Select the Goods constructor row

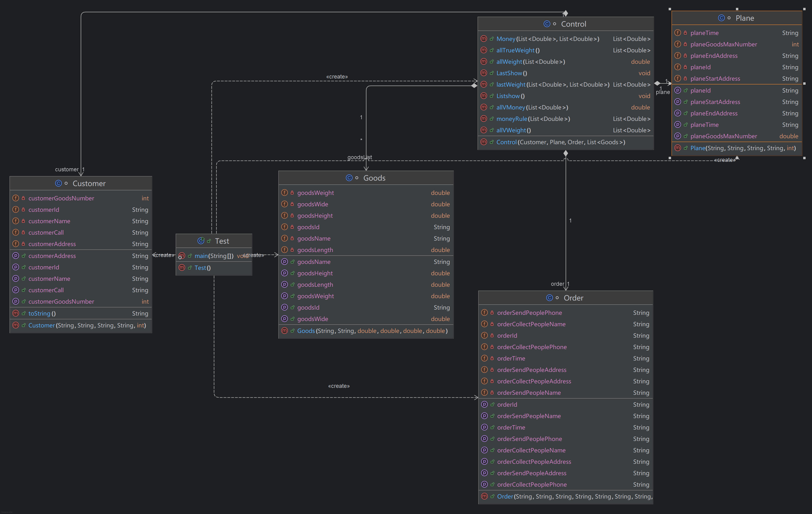366,331
